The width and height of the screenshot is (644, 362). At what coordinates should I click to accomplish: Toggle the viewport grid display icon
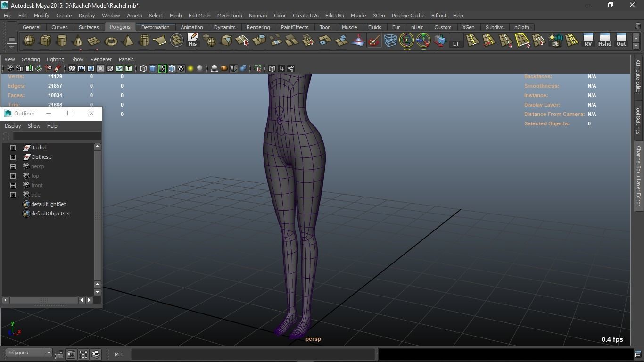point(72,68)
